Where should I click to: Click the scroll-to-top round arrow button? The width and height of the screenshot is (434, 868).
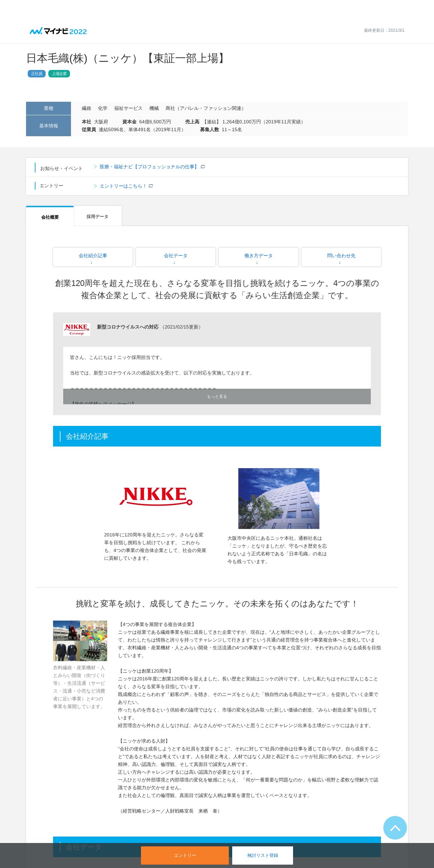click(395, 828)
